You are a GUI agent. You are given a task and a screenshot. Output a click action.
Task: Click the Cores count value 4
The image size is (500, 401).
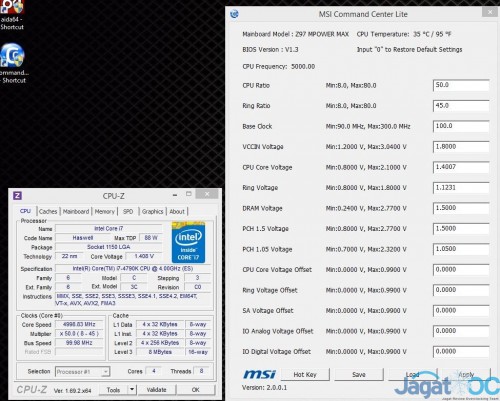(154, 371)
